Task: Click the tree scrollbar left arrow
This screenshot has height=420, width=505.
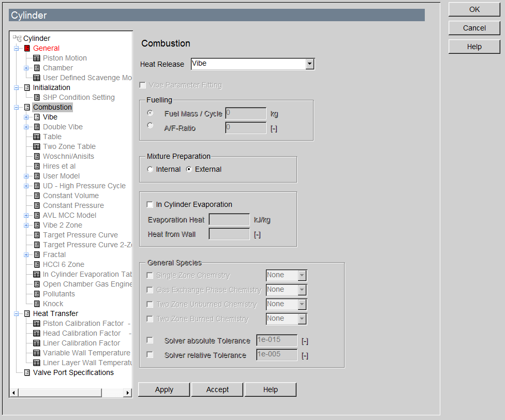Action: [x=13, y=393]
